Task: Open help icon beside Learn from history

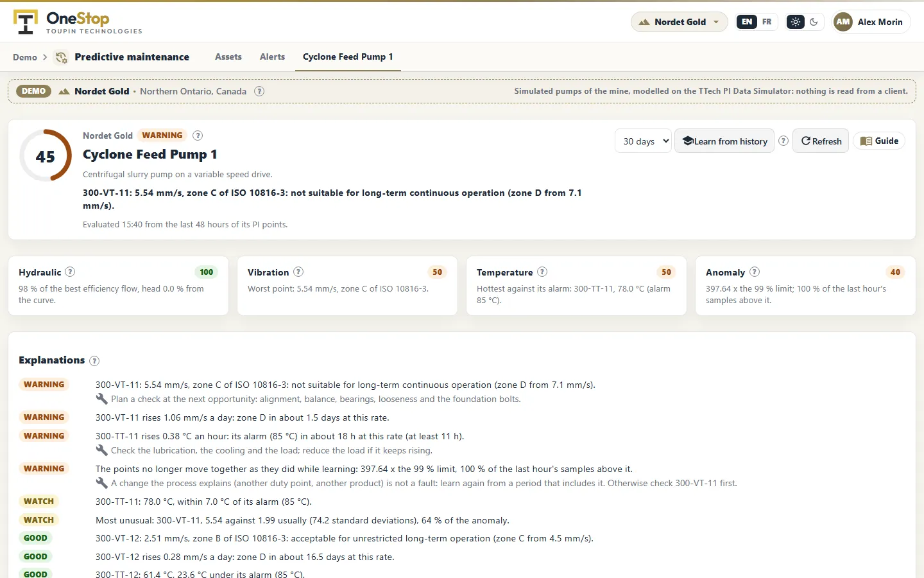Action: (x=783, y=141)
